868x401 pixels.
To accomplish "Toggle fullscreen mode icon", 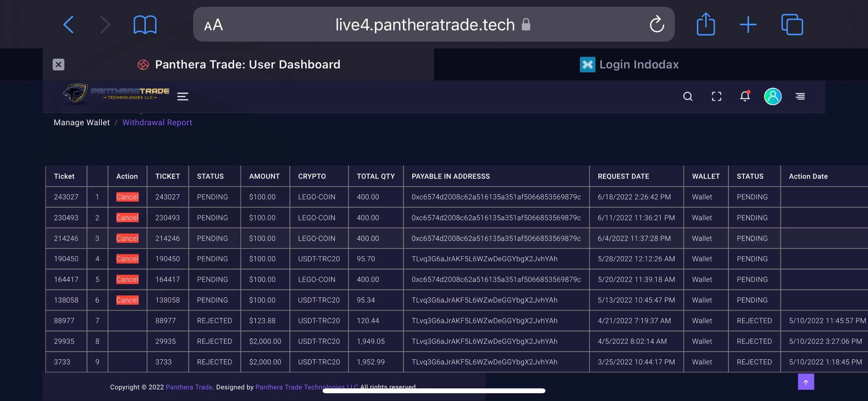I will [716, 97].
